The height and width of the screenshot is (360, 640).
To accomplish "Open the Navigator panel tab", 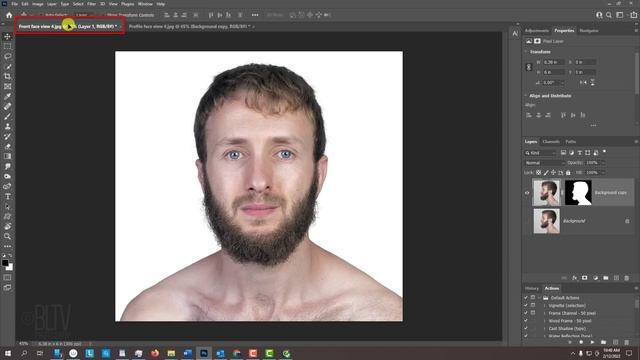I will pyautogui.click(x=589, y=31).
